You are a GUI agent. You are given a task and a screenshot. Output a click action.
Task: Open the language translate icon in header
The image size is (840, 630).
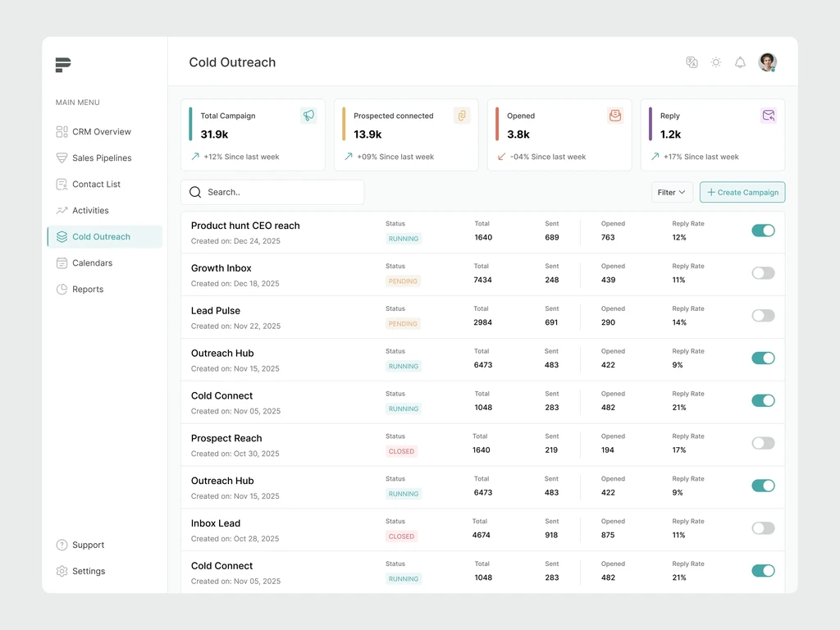tap(692, 62)
